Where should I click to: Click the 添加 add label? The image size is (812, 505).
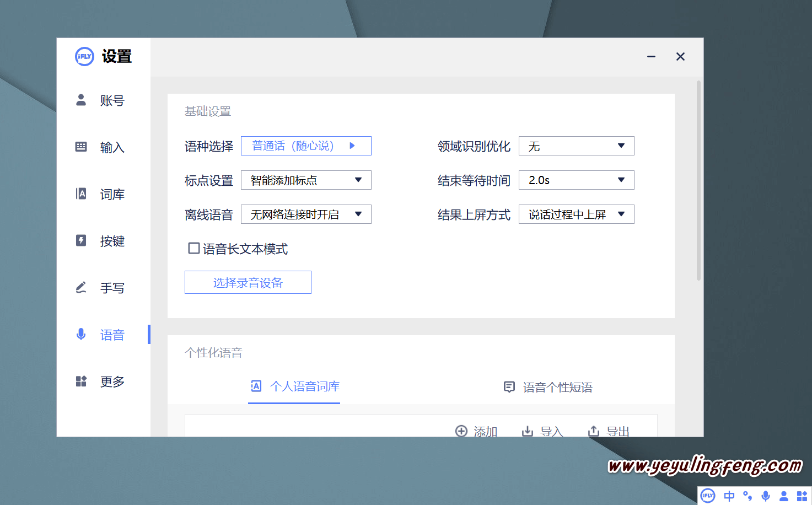click(486, 431)
